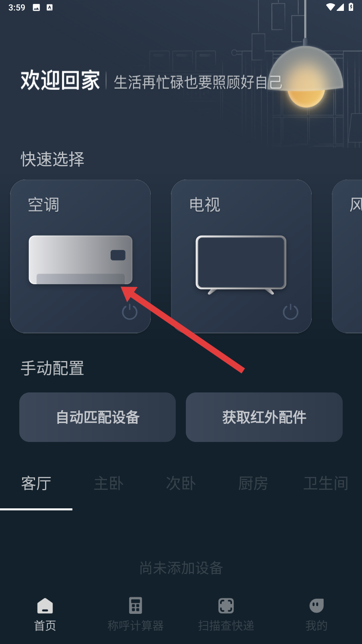Switch to the 次卧 tab
The height and width of the screenshot is (644, 362).
tap(181, 483)
